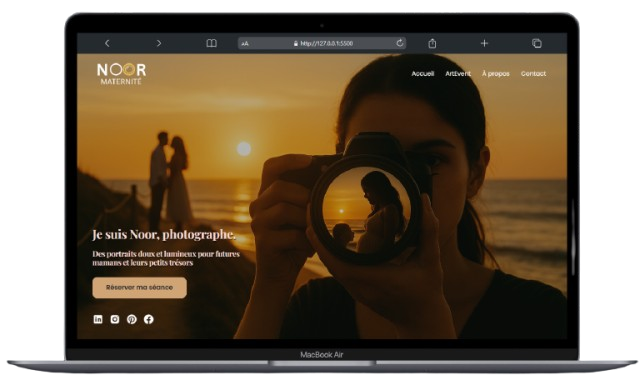Viewport: 640px width, 390px height.
Task: Open the bookmarks book icon
Action: coord(211,43)
